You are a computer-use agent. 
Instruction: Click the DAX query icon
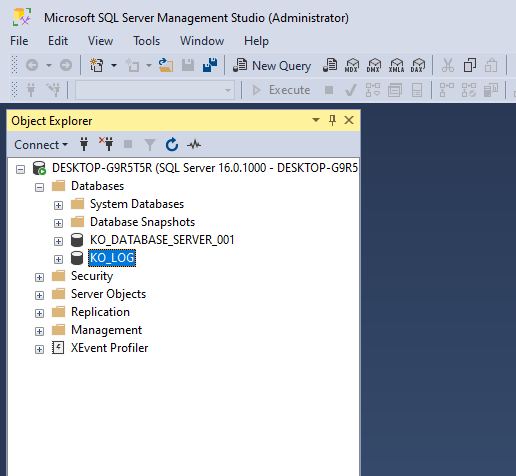click(418, 65)
